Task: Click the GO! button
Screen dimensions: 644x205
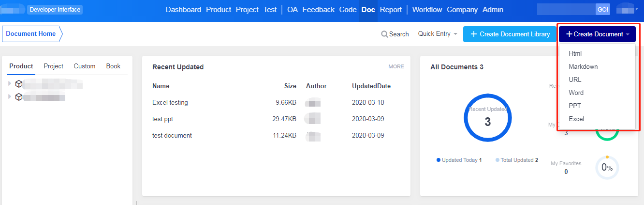Action: 603,9
